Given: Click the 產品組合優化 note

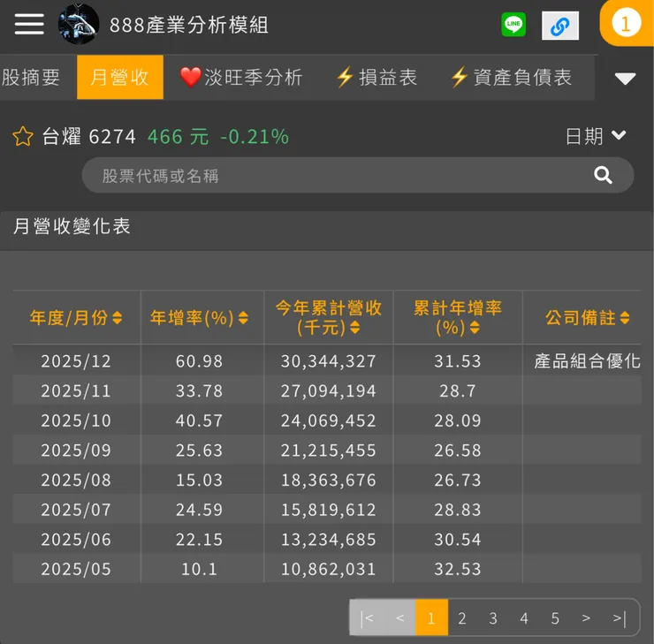Looking at the screenshot, I should coord(587,361).
